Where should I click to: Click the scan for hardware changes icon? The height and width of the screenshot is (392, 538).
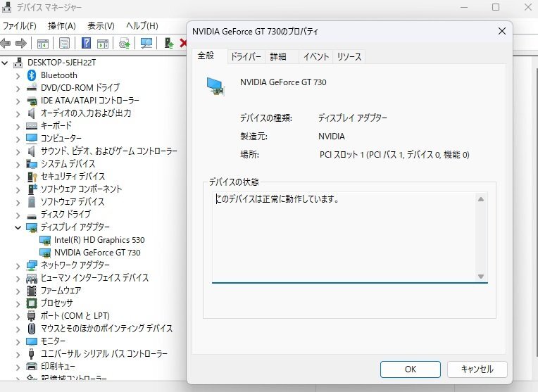tap(146, 43)
